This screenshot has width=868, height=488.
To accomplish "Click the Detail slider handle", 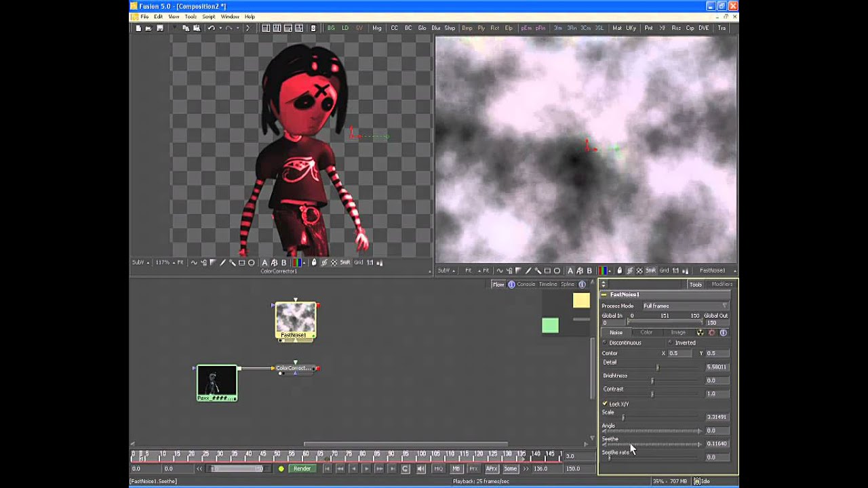I will [657, 367].
